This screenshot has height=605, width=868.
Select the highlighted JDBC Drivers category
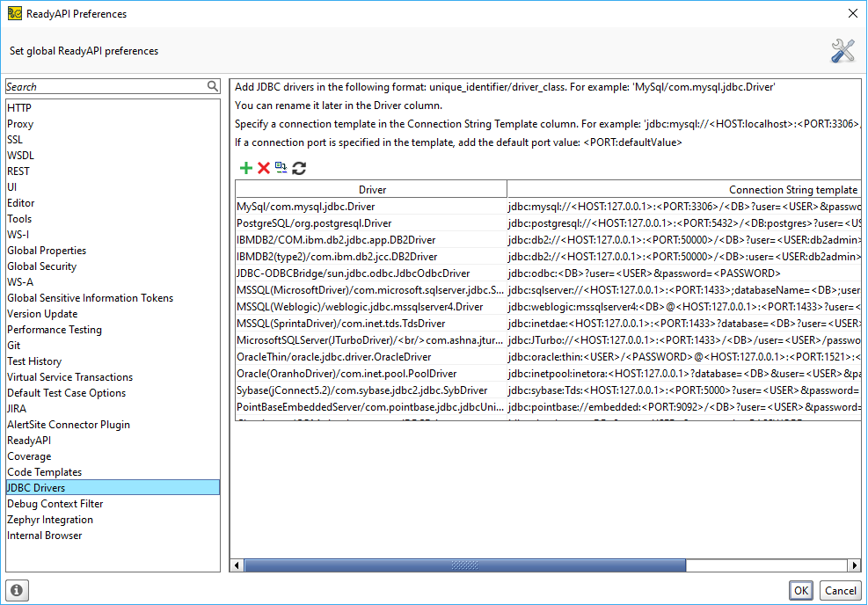click(113, 488)
